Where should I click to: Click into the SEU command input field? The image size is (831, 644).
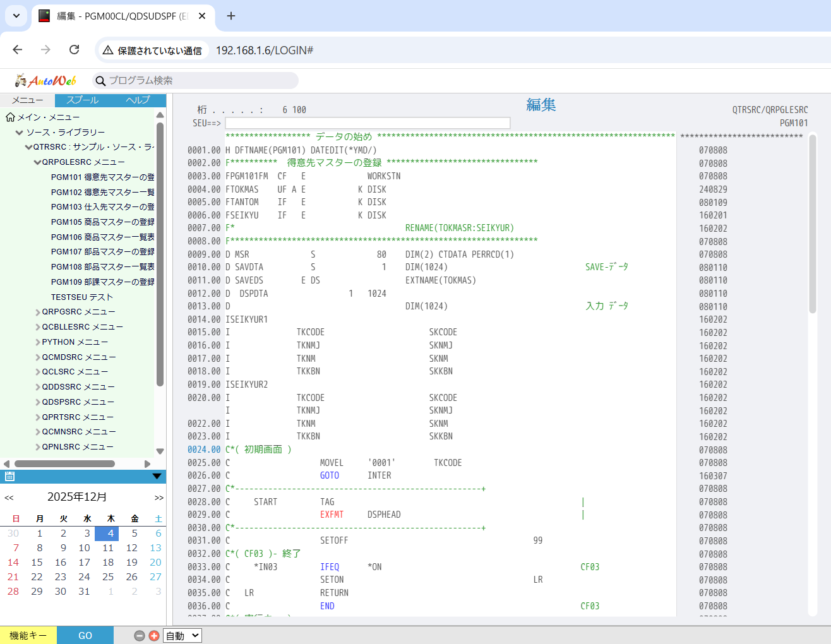coord(368,123)
